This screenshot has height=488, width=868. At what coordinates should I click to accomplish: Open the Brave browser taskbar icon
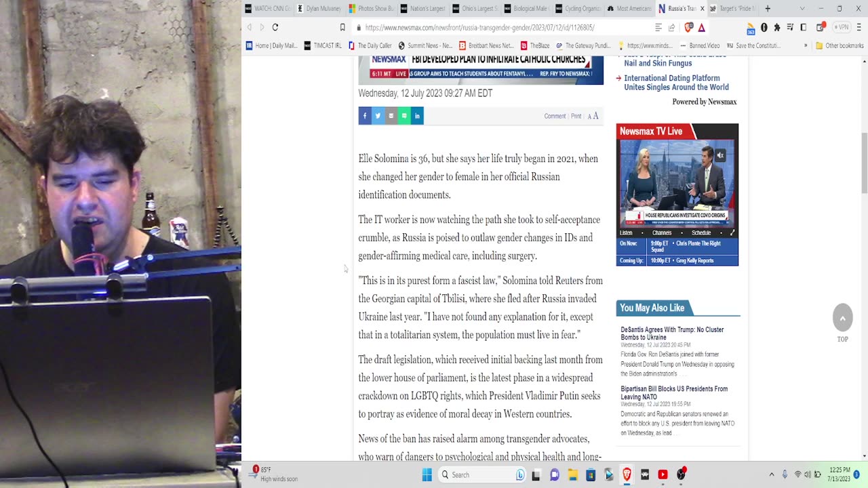coord(627,474)
